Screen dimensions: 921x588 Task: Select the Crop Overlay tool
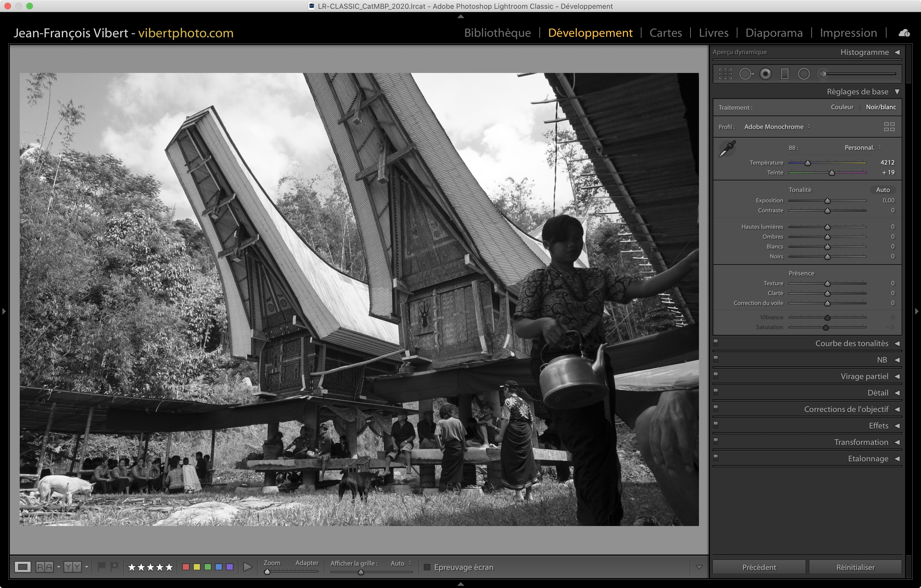[725, 74]
